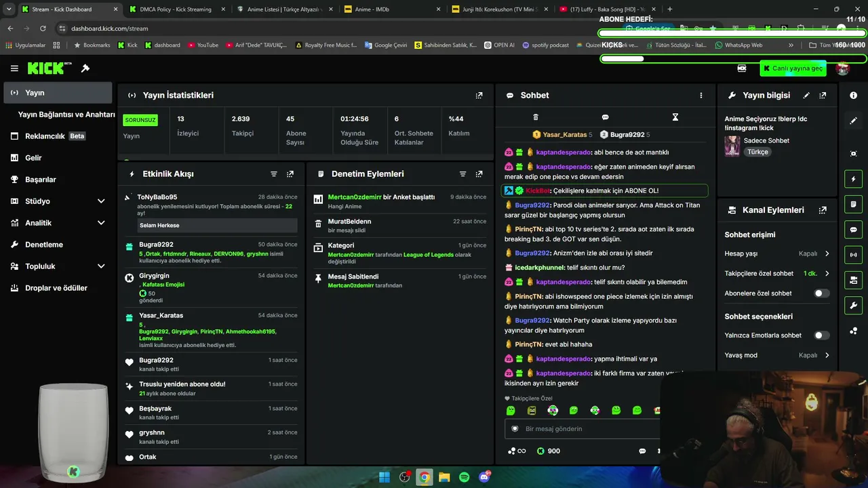The width and height of the screenshot is (868, 488).
Task: Open the chat icon beside the message box
Action: point(642,451)
